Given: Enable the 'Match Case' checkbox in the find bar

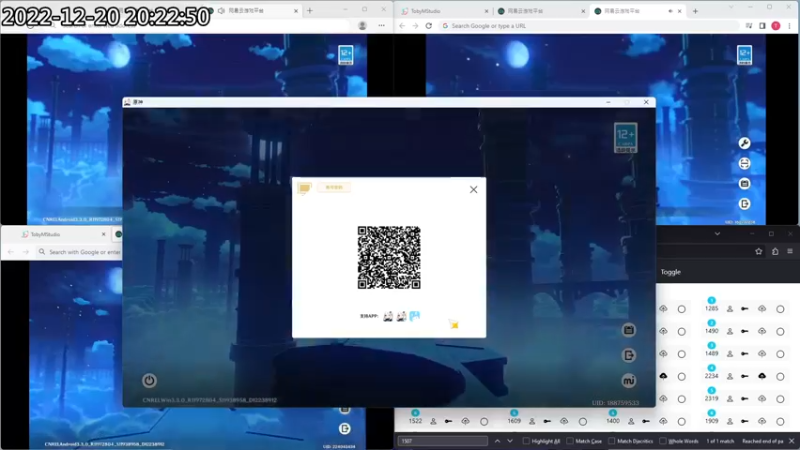Looking at the screenshot, I should point(570,441).
